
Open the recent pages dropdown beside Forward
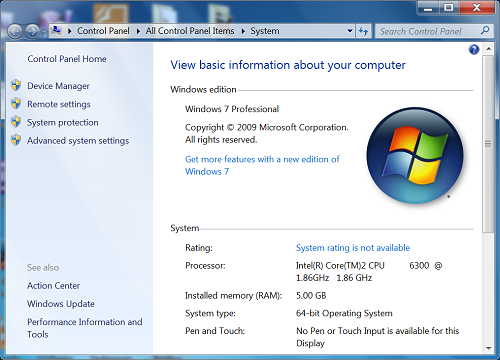tap(44, 32)
